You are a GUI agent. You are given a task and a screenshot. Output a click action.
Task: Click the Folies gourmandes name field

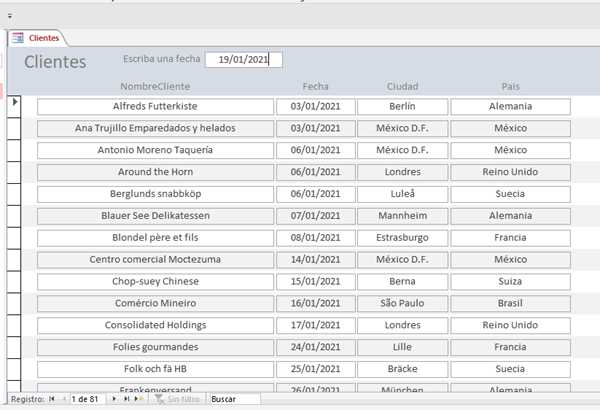point(155,347)
